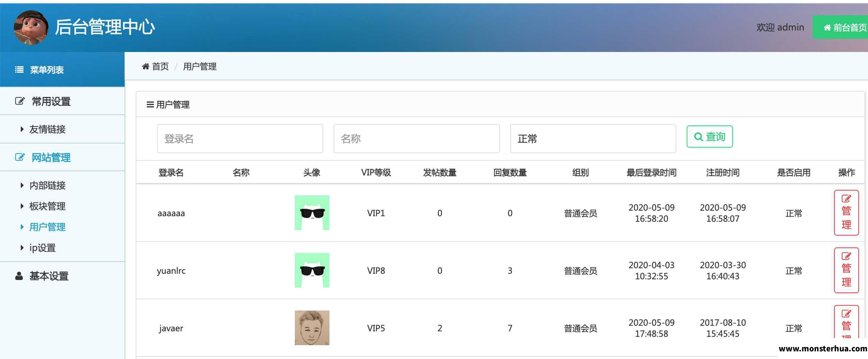Image resolution: width=868 pixels, height=359 pixels.
Task: Click the blue arrow beside 用户管理
Action: (x=22, y=227)
